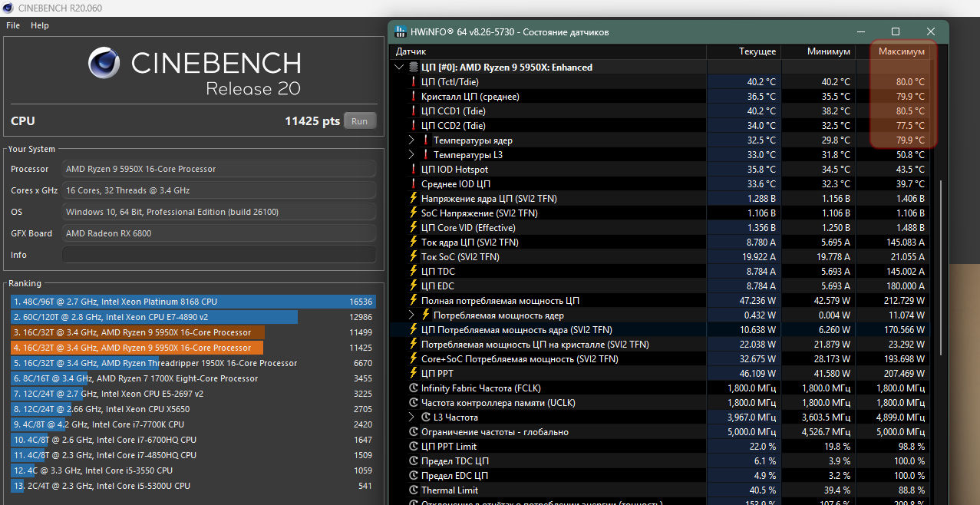Image resolution: width=980 pixels, height=505 pixels.
Task: Collapse the ЦП [#0] AMD Ryzen 9 5950X group
Action: coord(398,68)
